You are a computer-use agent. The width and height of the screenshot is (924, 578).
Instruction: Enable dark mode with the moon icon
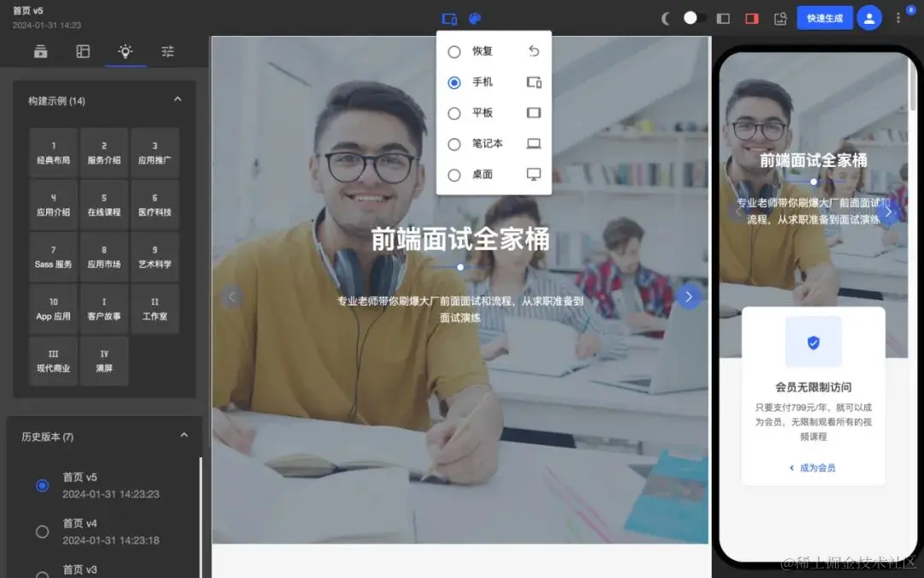[666, 17]
